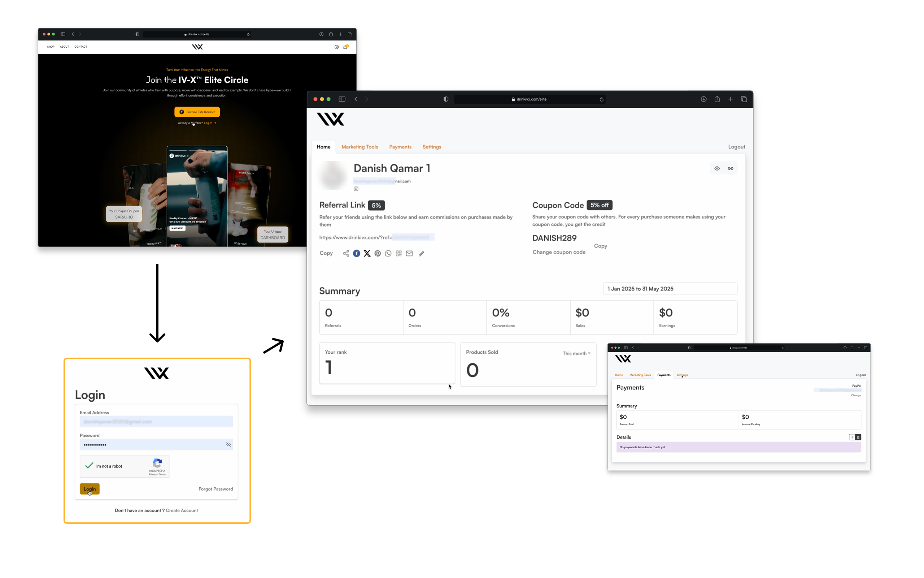Click the Become Elite Member button
The height and width of the screenshot is (578, 924).
click(x=197, y=112)
